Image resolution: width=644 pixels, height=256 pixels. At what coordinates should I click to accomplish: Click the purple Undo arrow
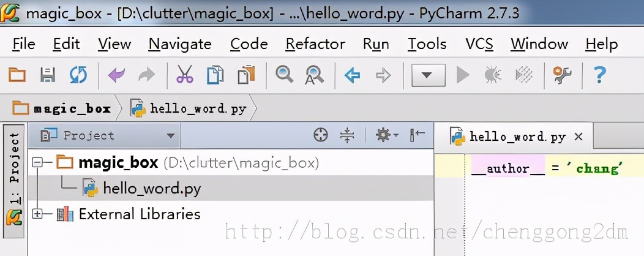[x=116, y=75]
